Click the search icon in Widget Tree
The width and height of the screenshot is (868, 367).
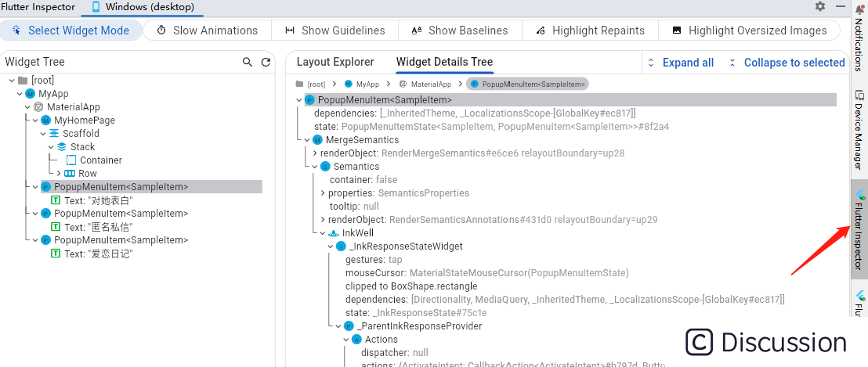tap(248, 62)
